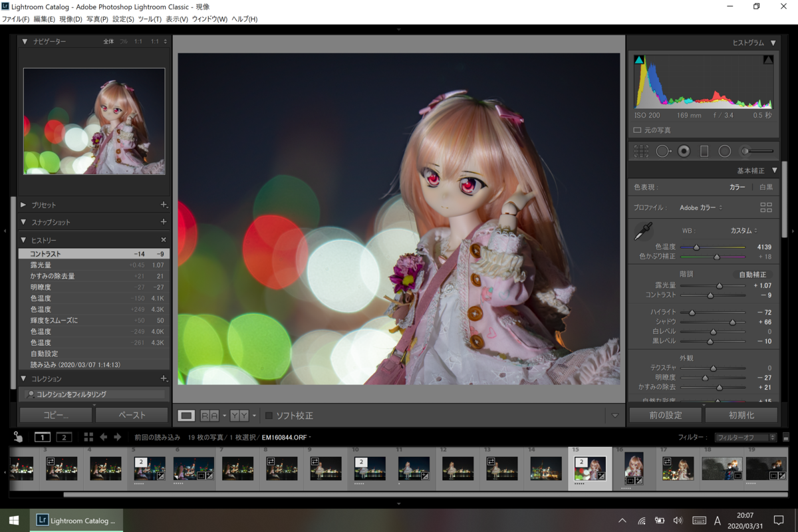Open the ヘルプ(H) menu

click(x=244, y=19)
